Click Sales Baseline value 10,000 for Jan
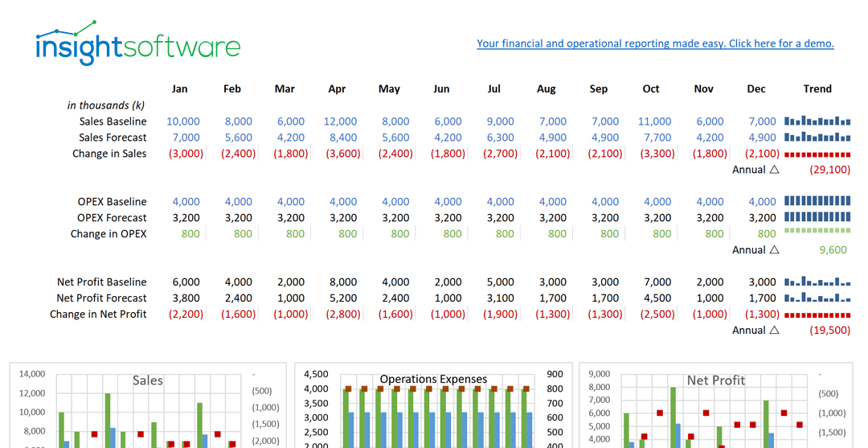 tap(183, 121)
